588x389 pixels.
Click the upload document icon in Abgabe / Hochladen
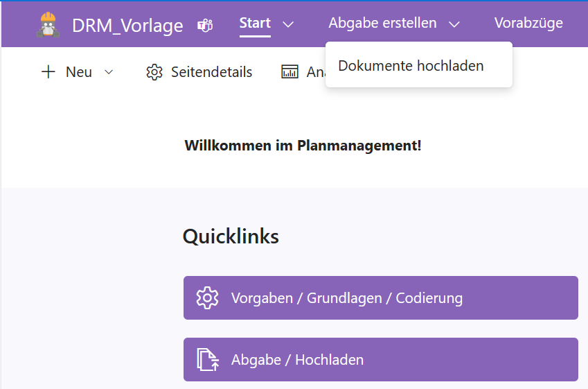pos(207,360)
